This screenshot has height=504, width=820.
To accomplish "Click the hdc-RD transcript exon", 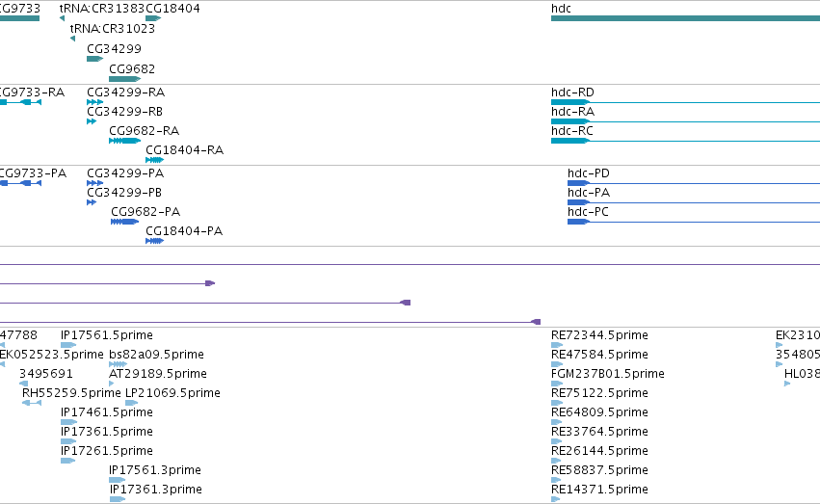I will click(570, 102).
